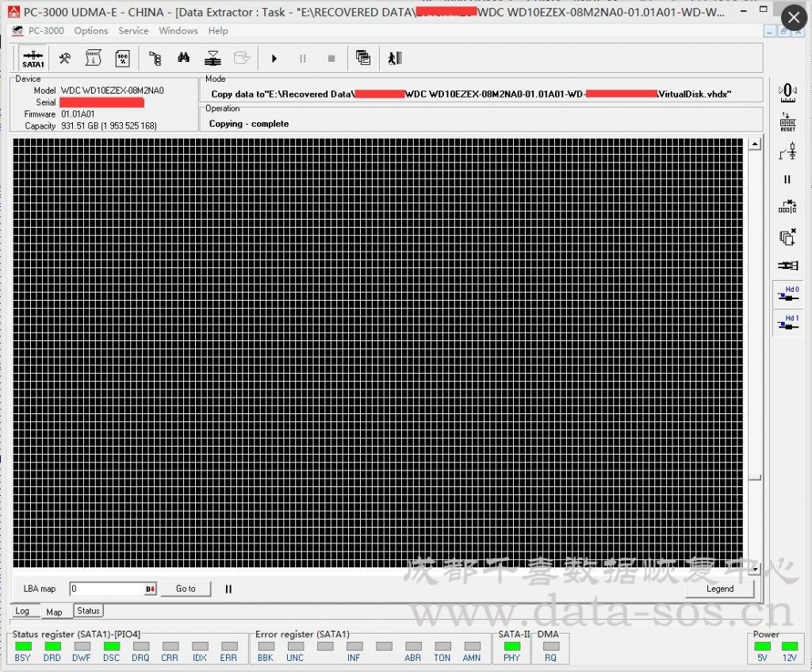Screen dimensions: 812x672
Task: Open the Service menu
Action: coord(133,31)
